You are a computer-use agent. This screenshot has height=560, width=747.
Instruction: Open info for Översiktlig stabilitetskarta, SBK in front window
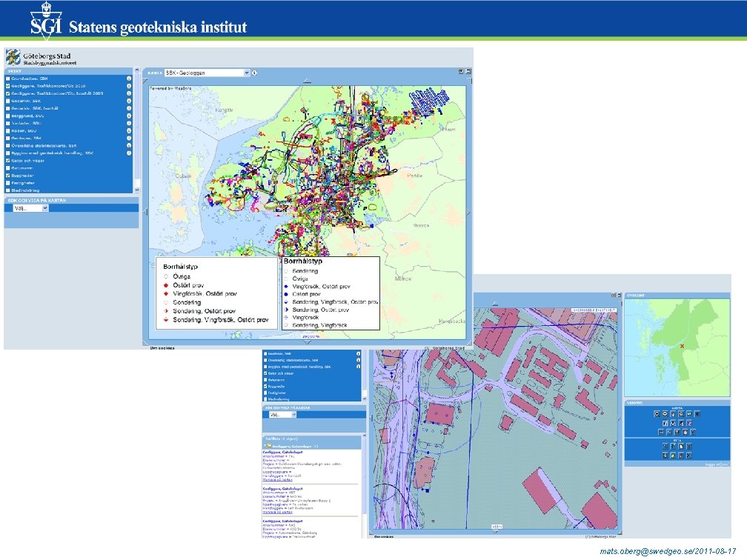point(129,146)
